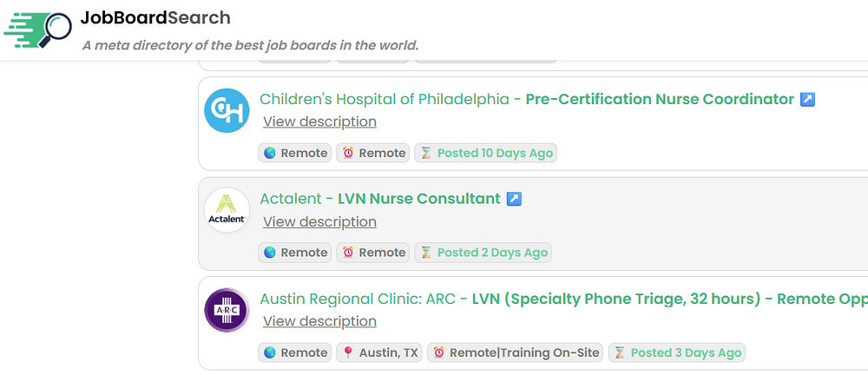
Task: Open external link icon for LVN Nurse Consultant
Action: (514, 199)
